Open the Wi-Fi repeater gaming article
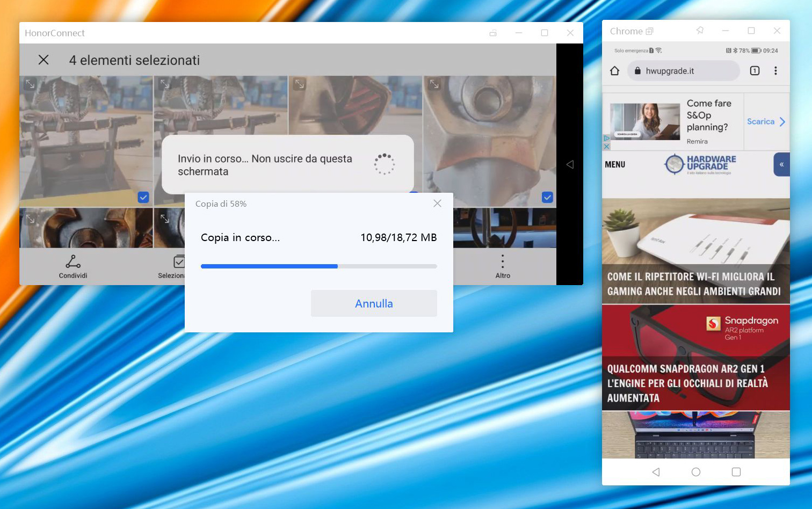The width and height of the screenshot is (812, 509). [x=696, y=251]
